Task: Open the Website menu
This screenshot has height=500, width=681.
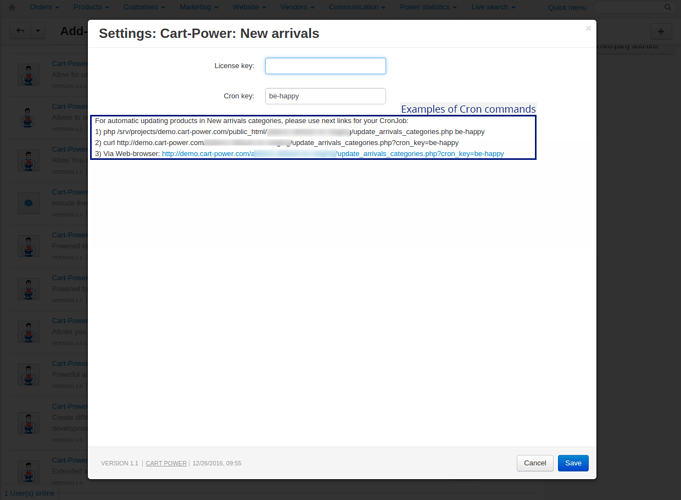Action: 249,7
